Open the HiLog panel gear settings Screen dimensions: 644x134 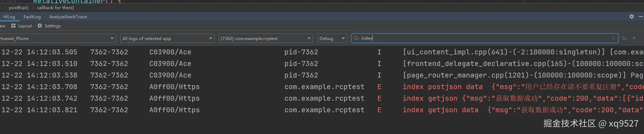pos(632,16)
